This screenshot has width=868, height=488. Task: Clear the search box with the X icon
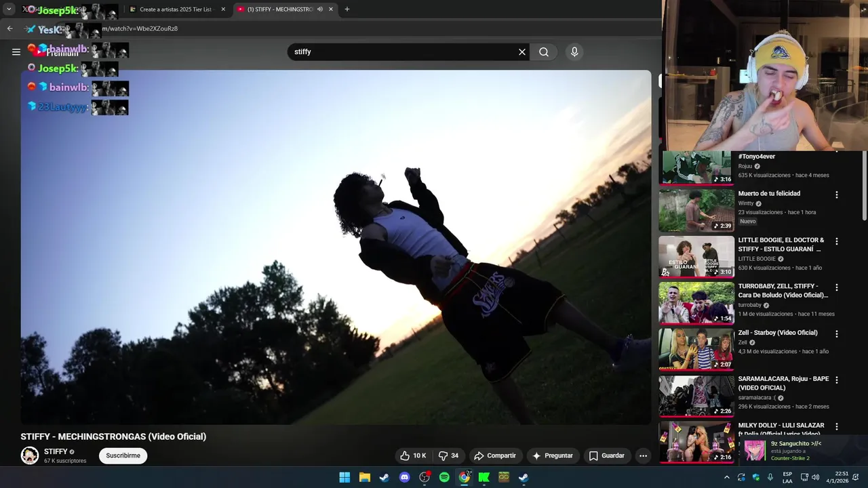click(x=522, y=52)
